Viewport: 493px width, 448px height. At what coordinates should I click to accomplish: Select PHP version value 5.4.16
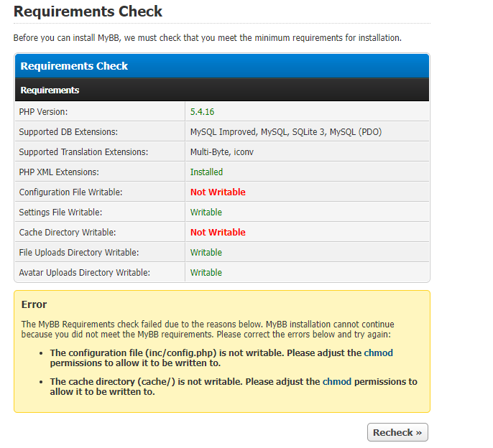click(x=202, y=111)
